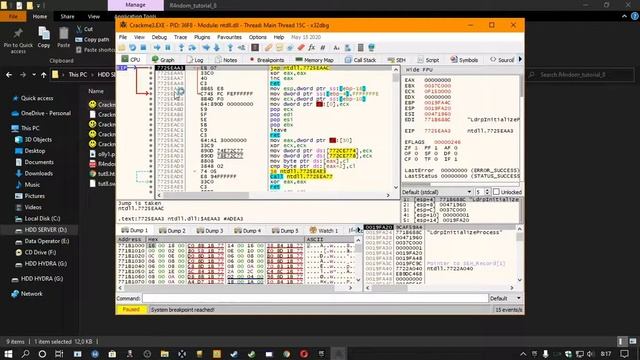640x360 pixels.
Task: Open Functions fx icon
Action: pyautogui.click(x=311, y=48)
